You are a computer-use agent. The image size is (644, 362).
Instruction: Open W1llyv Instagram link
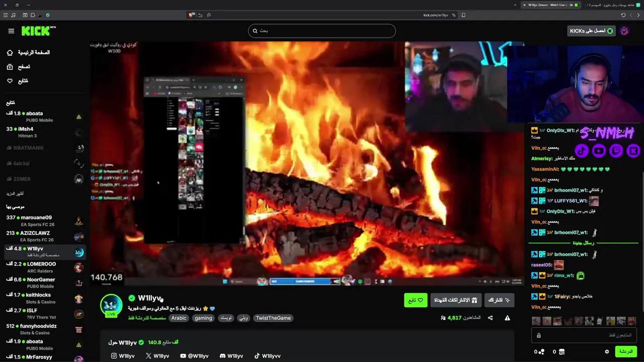point(123,356)
